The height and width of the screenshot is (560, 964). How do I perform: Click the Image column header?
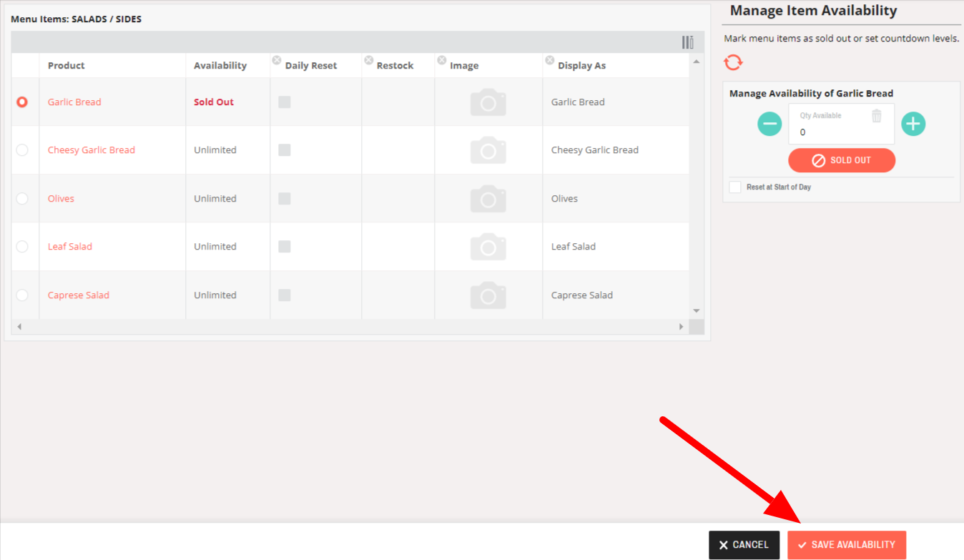click(x=488, y=65)
